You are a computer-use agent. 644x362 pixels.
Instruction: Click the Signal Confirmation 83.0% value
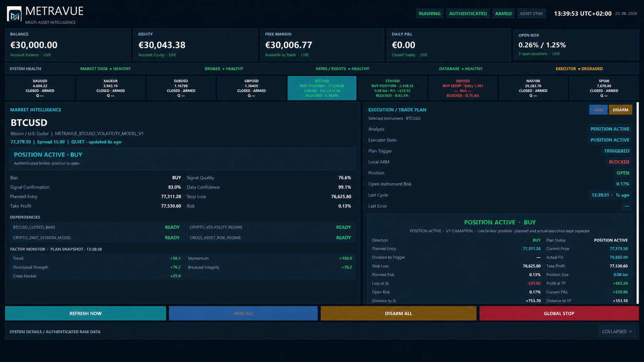[174, 187]
